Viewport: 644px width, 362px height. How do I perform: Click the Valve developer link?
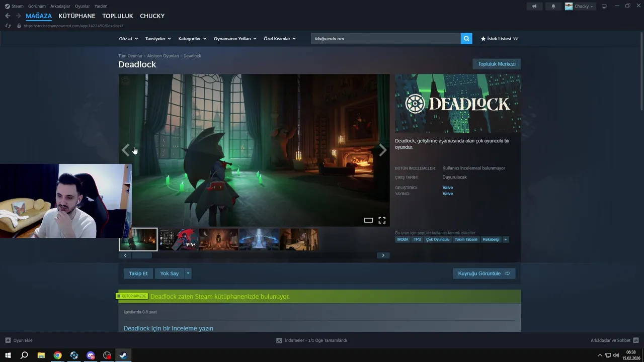(448, 188)
